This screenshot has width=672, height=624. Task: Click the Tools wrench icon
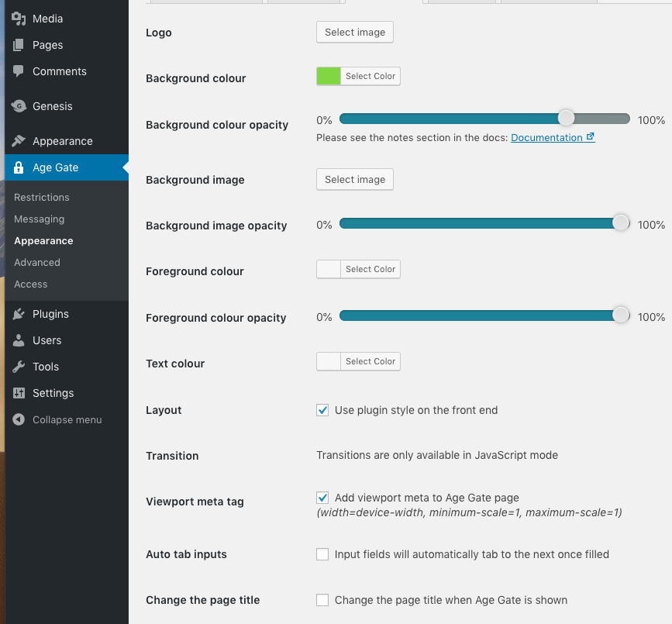tap(19, 367)
